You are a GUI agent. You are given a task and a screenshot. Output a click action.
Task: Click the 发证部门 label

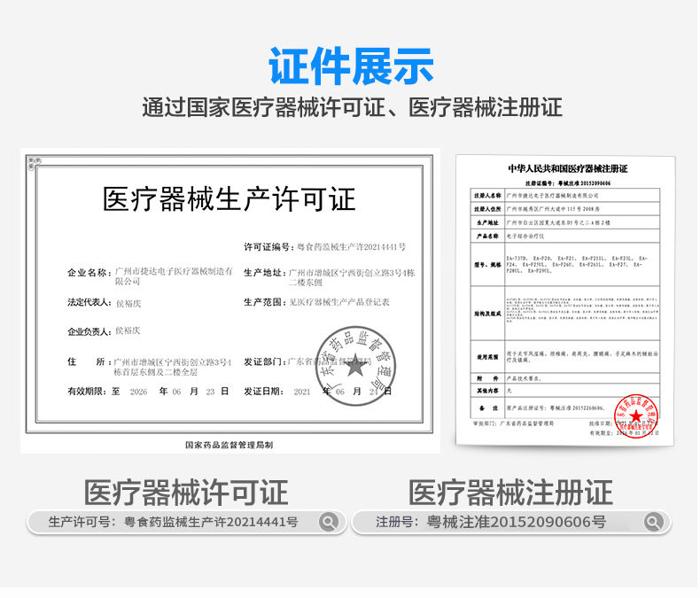(264, 361)
